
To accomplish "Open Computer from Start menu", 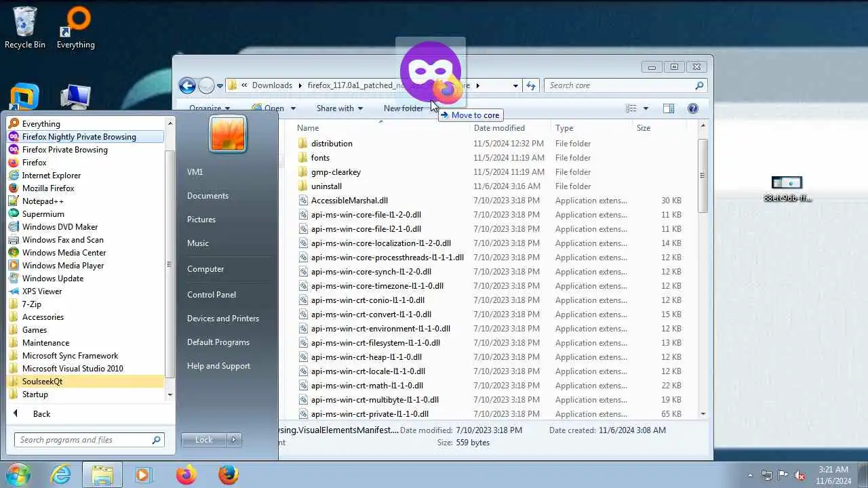I will (205, 269).
